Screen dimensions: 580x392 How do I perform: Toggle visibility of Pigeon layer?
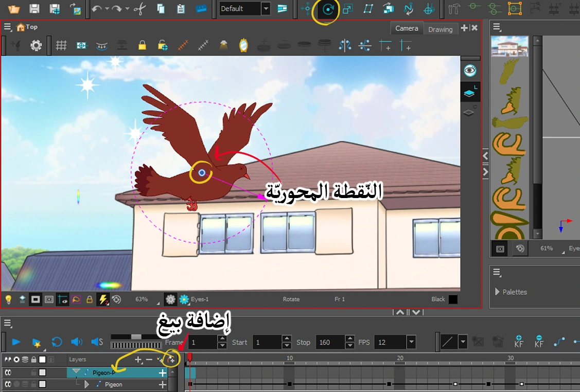8,384
